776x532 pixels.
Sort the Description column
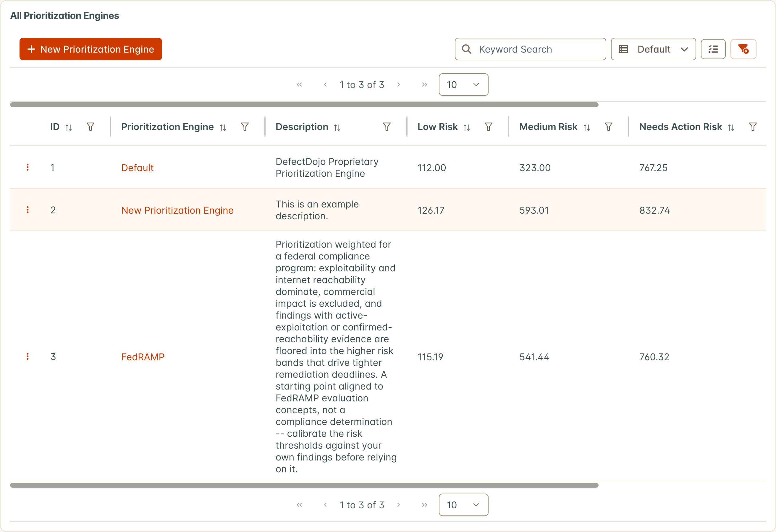point(337,127)
